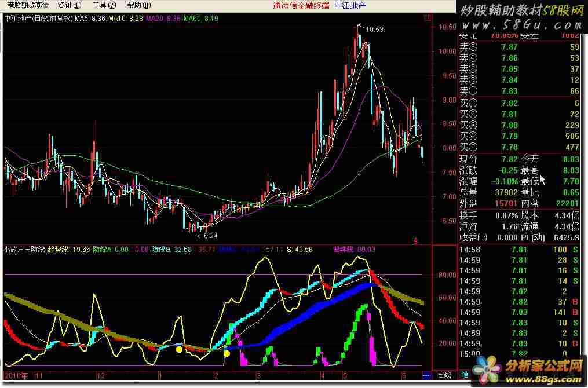Click the 内盘 value 22201
588x388 pixels.
567,204
